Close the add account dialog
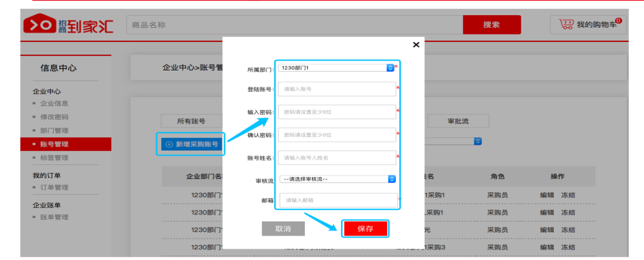 click(416, 45)
